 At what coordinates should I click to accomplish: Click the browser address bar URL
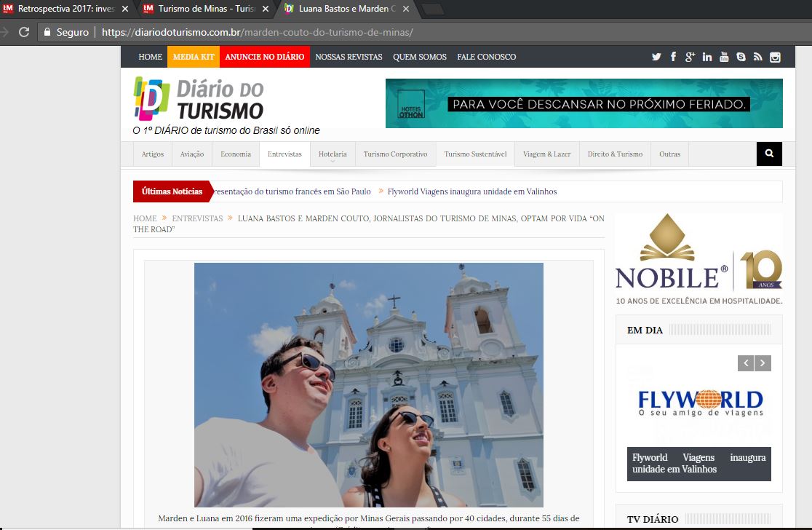(258, 32)
